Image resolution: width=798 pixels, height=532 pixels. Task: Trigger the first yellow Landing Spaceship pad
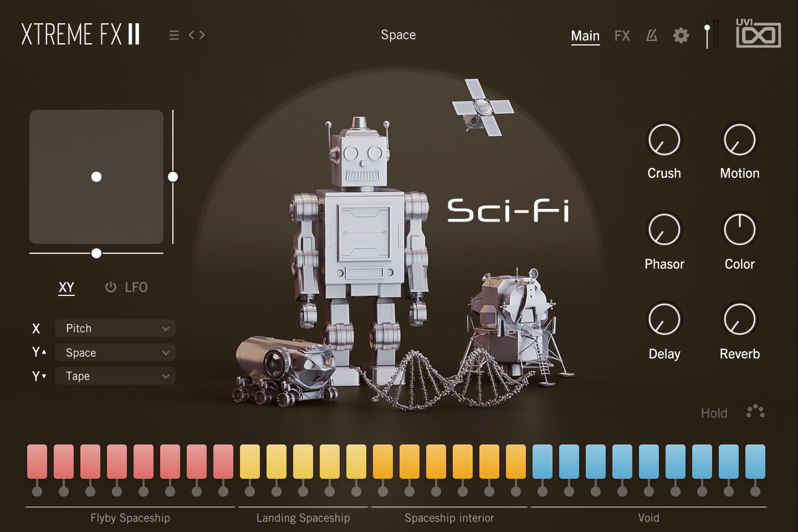pyautogui.click(x=250, y=461)
